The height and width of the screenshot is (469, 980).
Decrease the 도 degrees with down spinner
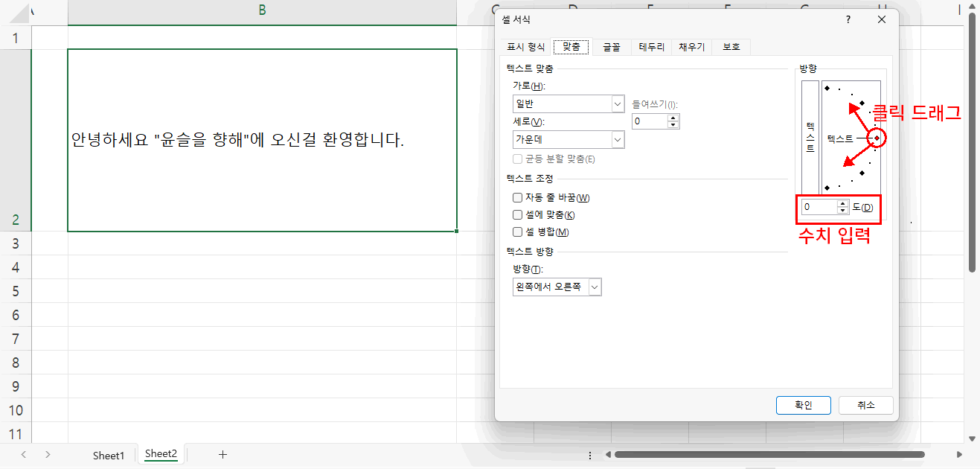tap(842, 210)
